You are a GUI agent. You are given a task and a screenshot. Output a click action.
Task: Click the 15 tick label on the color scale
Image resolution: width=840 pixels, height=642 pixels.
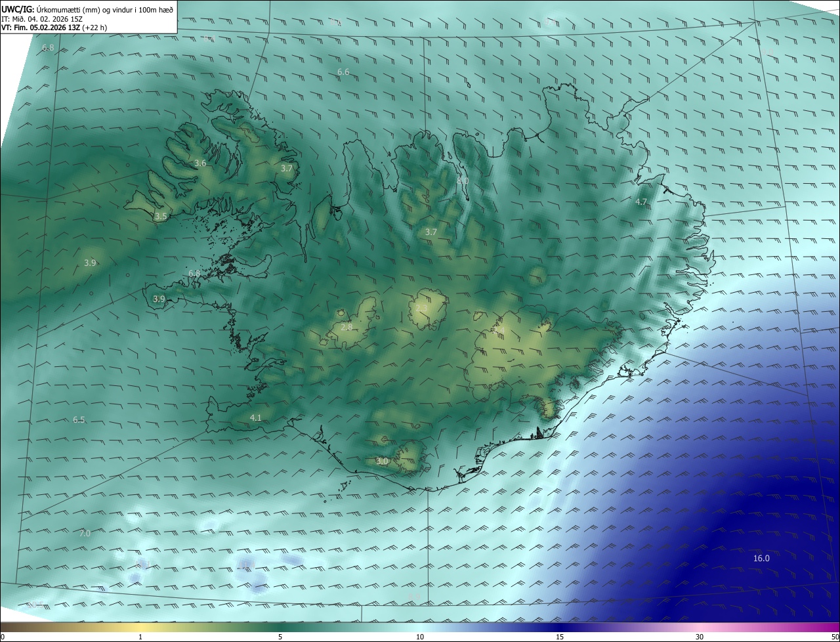tap(560, 637)
